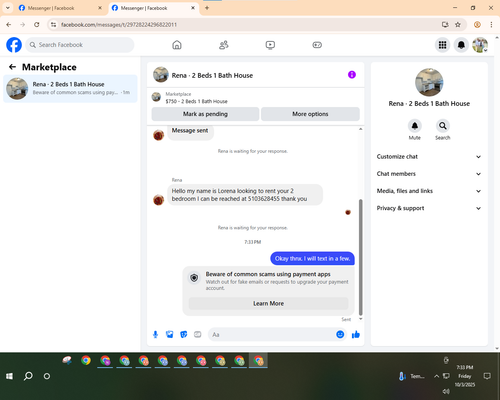This screenshot has height=400, width=500.
Task: Open a new browser tab
Action: coord(207,8)
